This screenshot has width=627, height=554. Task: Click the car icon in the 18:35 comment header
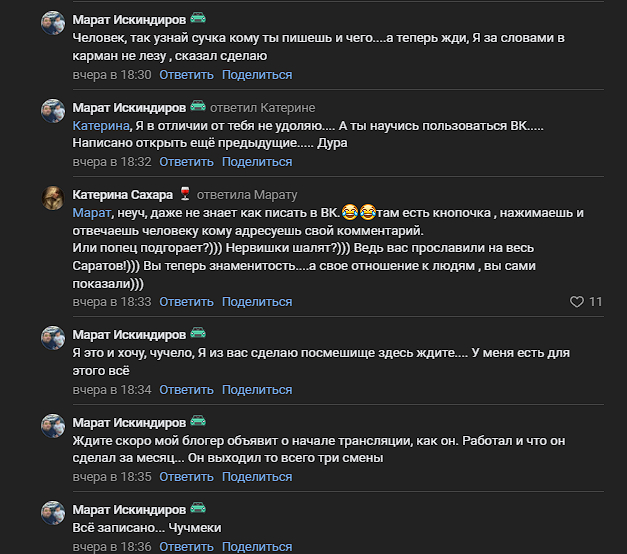198,422
